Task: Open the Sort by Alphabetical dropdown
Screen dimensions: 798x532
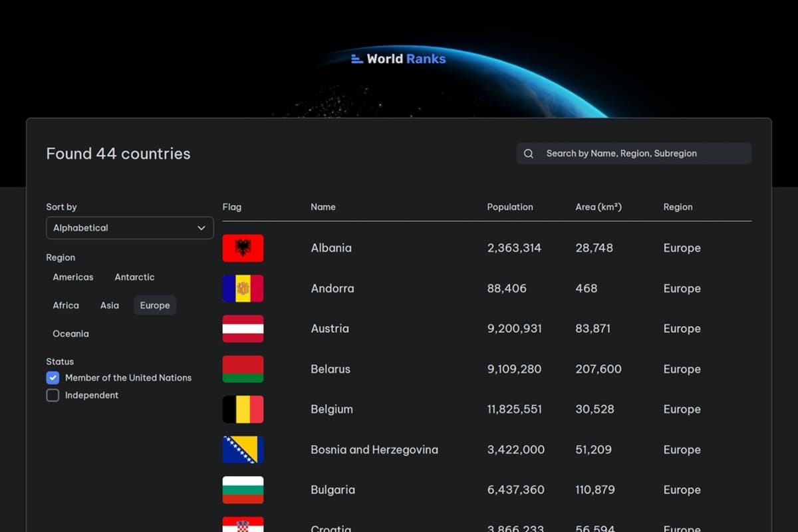Action: [x=130, y=228]
